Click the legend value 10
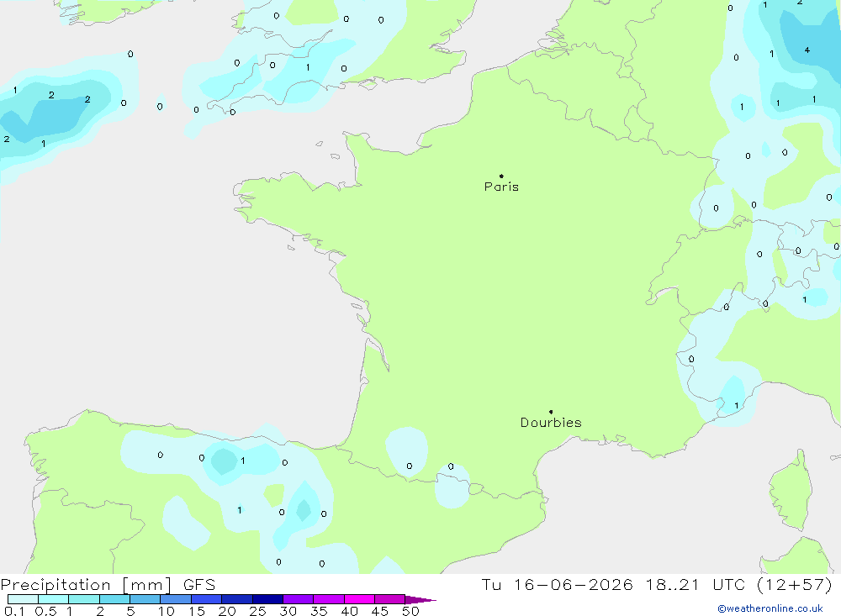The width and height of the screenshot is (841, 616). [x=167, y=611]
